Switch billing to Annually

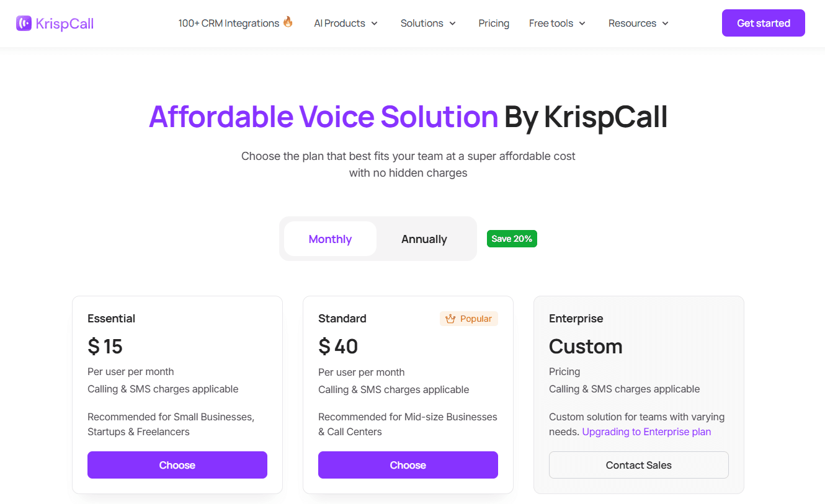click(424, 239)
